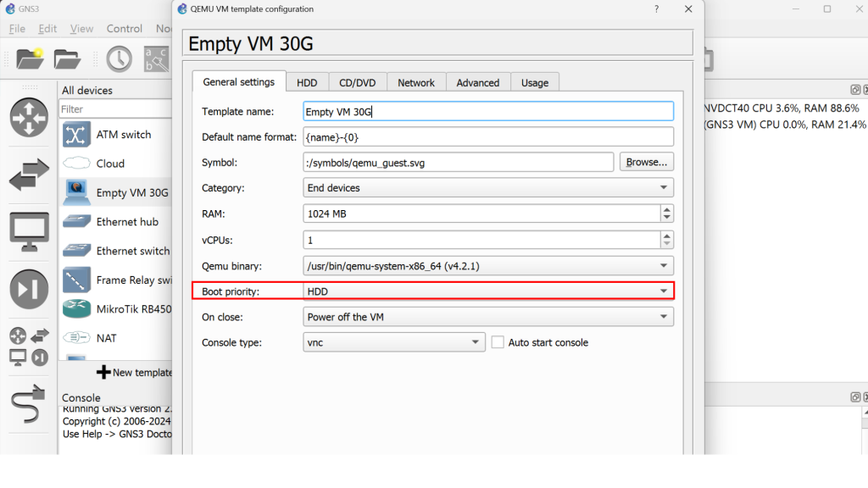868x488 pixels.
Task: Browse switches in the device sidebar
Action: coord(29,175)
